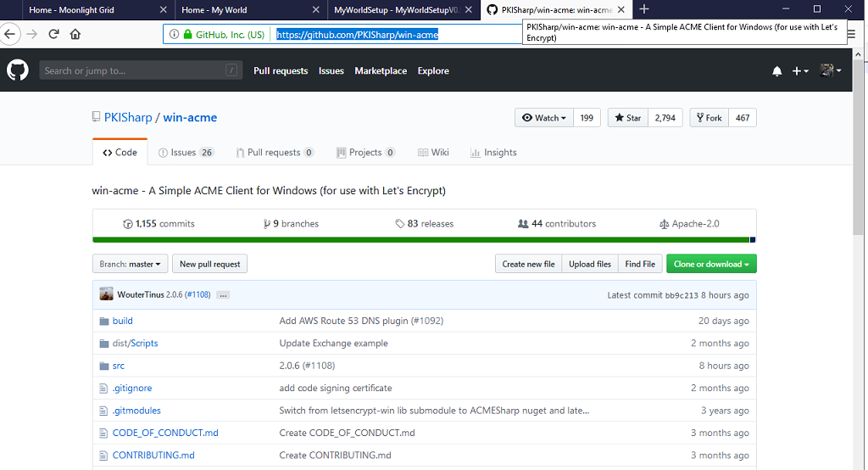Viewport: 868px width, 470px height.
Task: View the 2,794 stargazers count
Action: click(x=665, y=117)
